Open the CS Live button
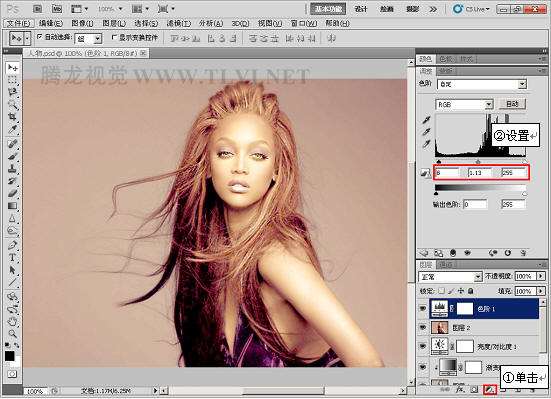The height and width of the screenshot is (399, 551). tap(472, 9)
